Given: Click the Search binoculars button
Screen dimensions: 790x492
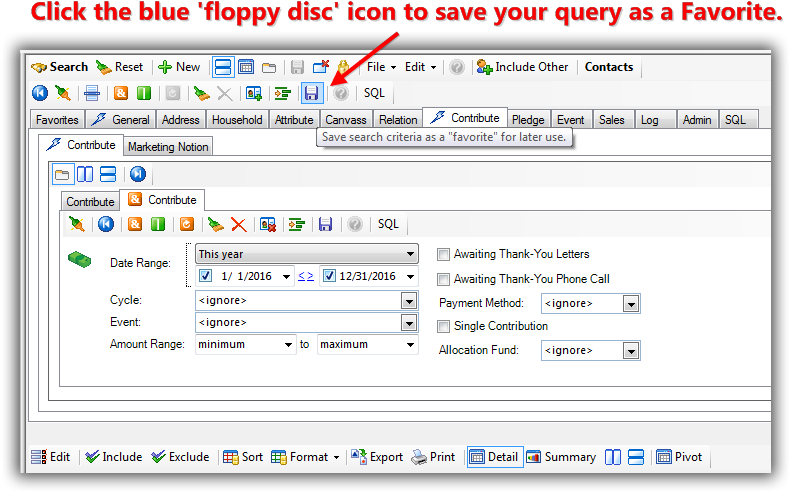Looking at the screenshot, I should [59, 67].
